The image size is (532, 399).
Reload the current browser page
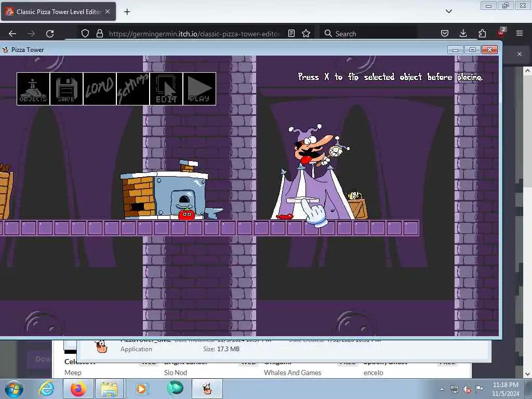[x=50, y=34]
